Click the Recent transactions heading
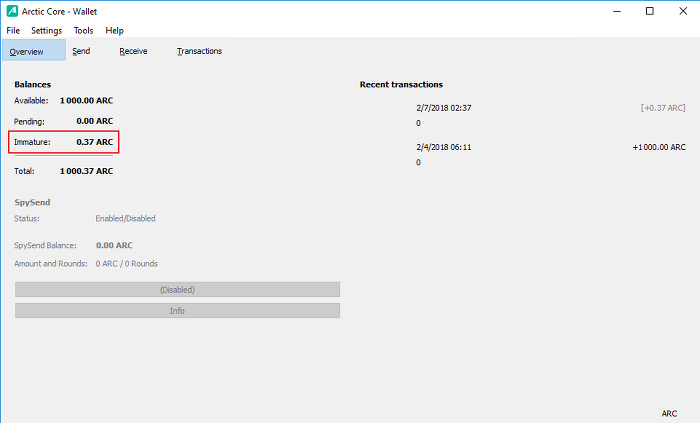This screenshot has width=700, height=423. click(401, 84)
